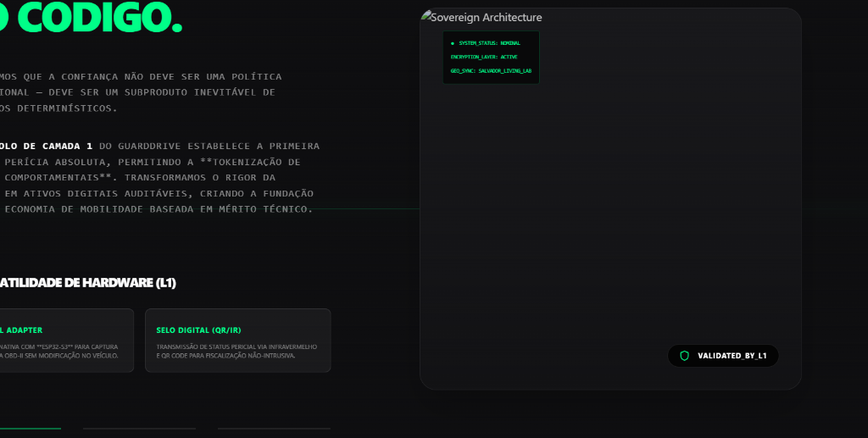Image resolution: width=868 pixels, height=438 pixels.
Task: Click 'EM ATIVOS DIGITAIS AUDITÁVEIS' paragraph line
Action: (x=159, y=193)
